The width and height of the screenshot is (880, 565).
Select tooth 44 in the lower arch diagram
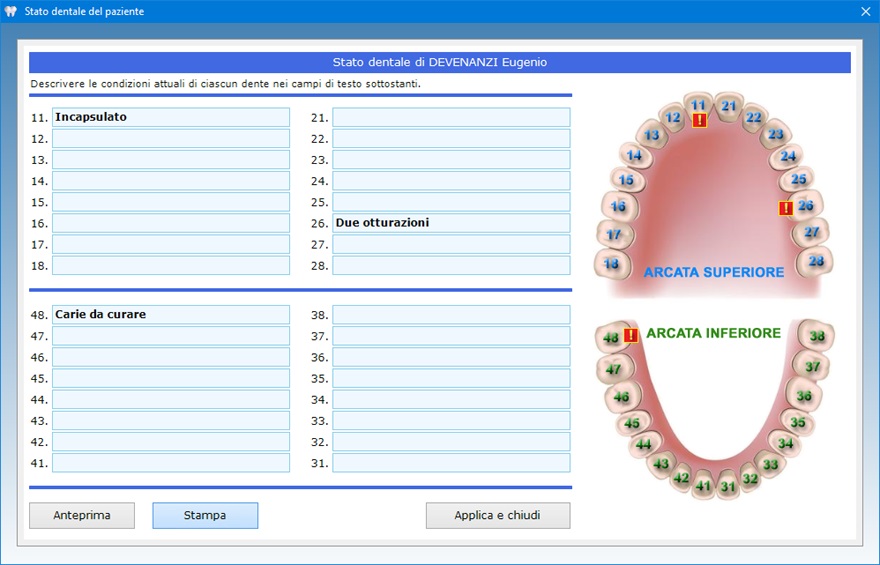click(x=643, y=444)
